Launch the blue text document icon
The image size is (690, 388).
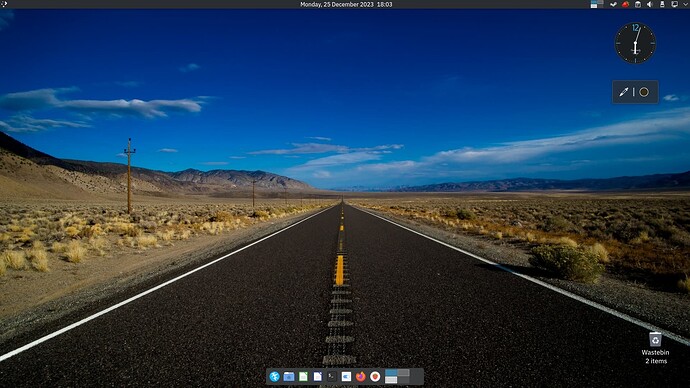[x=317, y=377]
